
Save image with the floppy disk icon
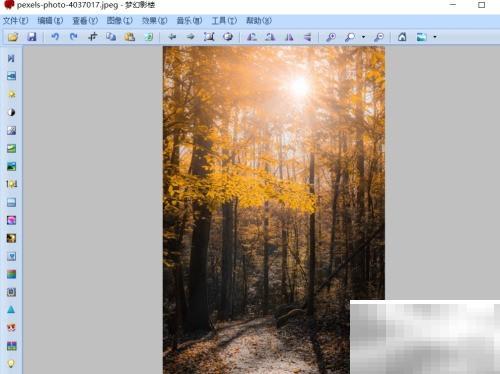click(x=32, y=37)
